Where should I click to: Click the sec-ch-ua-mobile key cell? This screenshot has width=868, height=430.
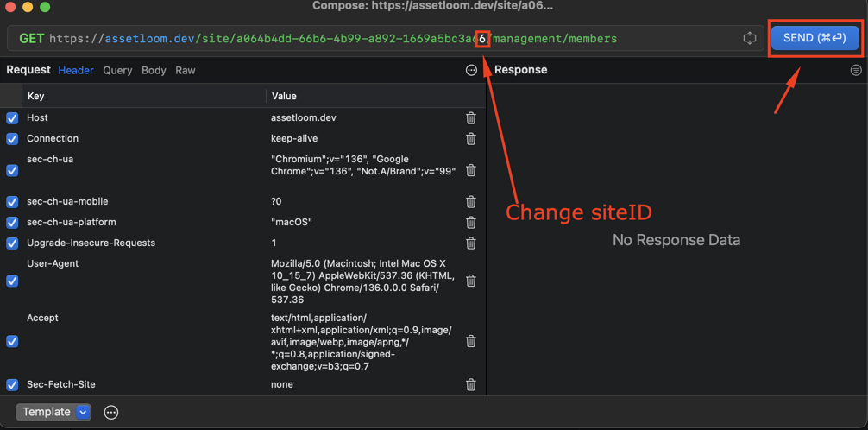[67, 202]
